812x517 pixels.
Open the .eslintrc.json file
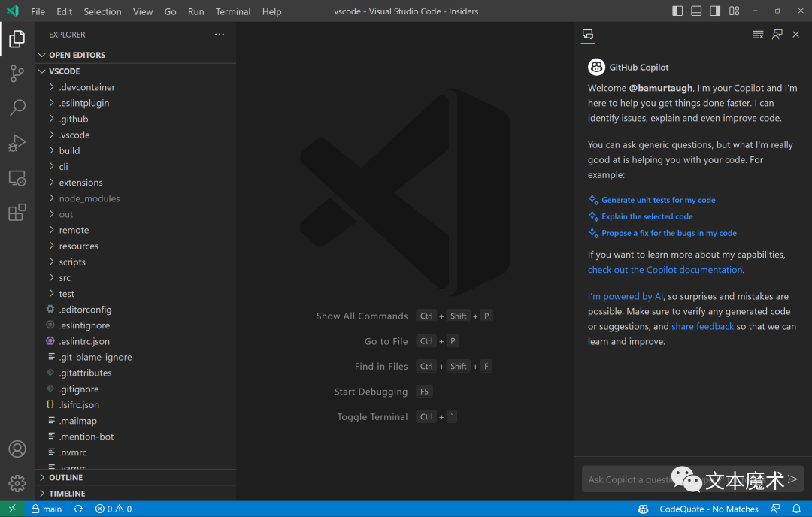click(135, 341)
